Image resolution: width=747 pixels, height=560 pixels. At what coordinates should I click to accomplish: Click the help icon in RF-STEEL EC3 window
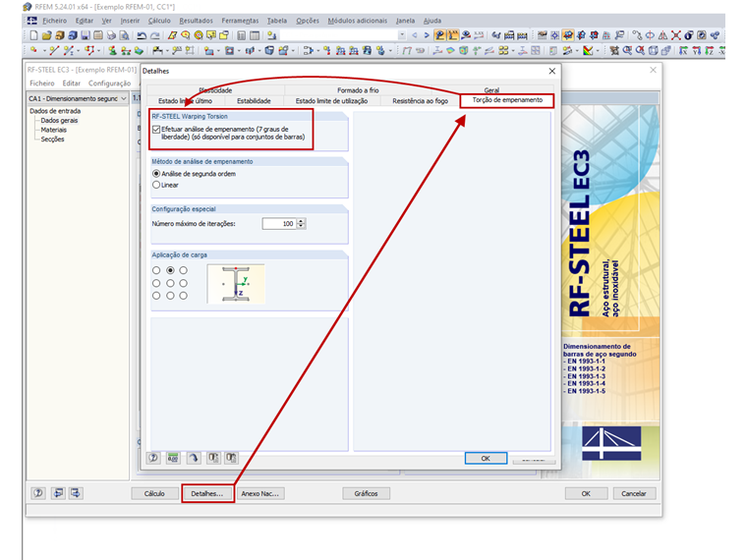click(x=38, y=493)
